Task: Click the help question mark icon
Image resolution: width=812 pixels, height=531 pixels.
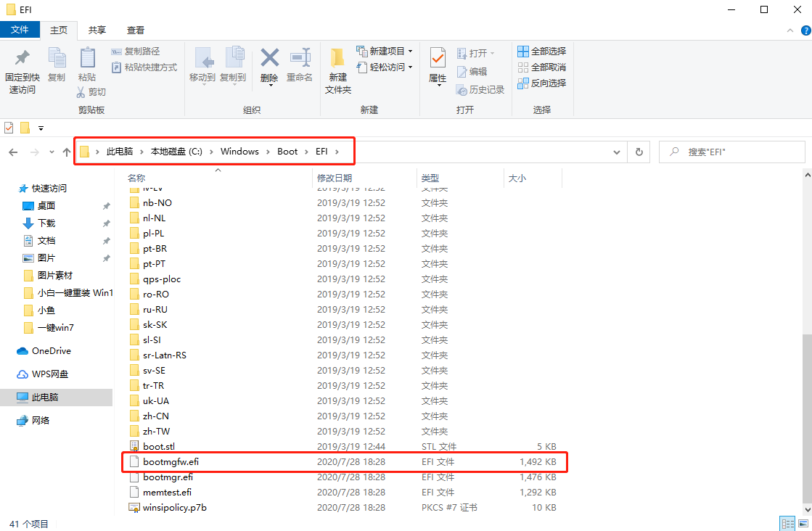Action: coord(805,30)
